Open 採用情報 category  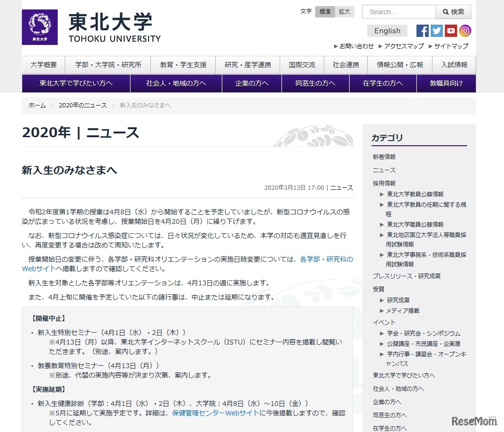point(384,183)
